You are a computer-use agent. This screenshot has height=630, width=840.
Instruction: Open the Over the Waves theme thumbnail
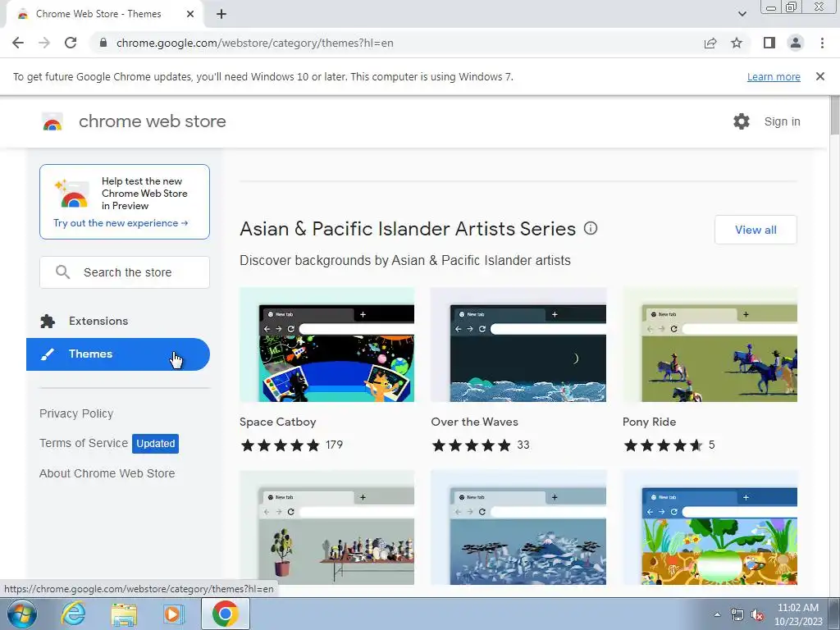click(x=518, y=345)
